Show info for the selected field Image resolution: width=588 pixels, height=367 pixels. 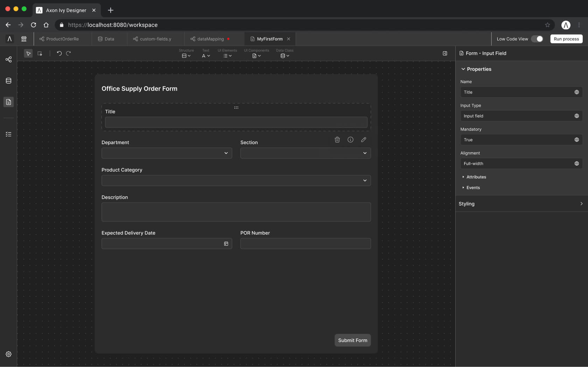[350, 140]
